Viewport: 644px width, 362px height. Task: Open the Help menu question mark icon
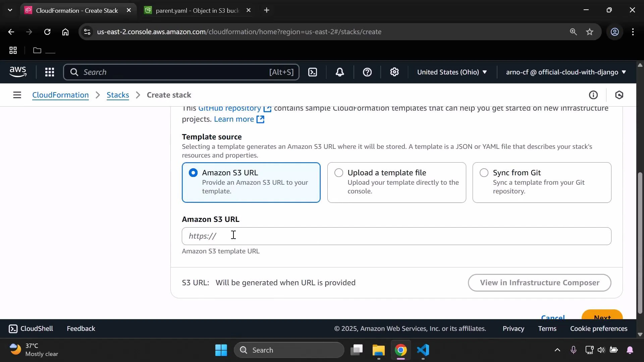(x=368, y=72)
